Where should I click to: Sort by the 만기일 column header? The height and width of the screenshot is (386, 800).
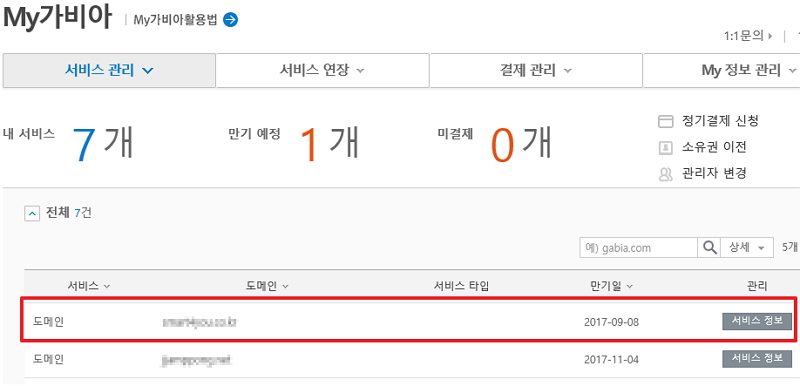[611, 286]
